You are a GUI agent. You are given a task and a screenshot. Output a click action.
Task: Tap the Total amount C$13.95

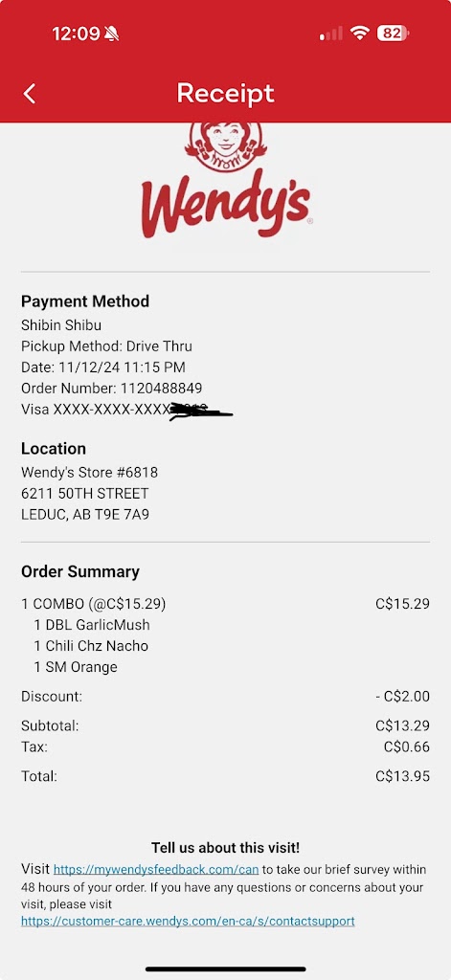pos(402,777)
